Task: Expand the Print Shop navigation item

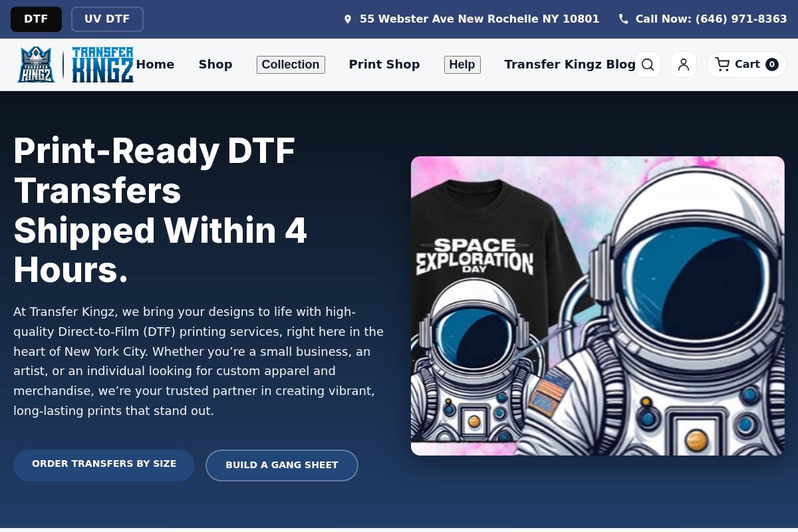Action: click(x=384, y=65)
